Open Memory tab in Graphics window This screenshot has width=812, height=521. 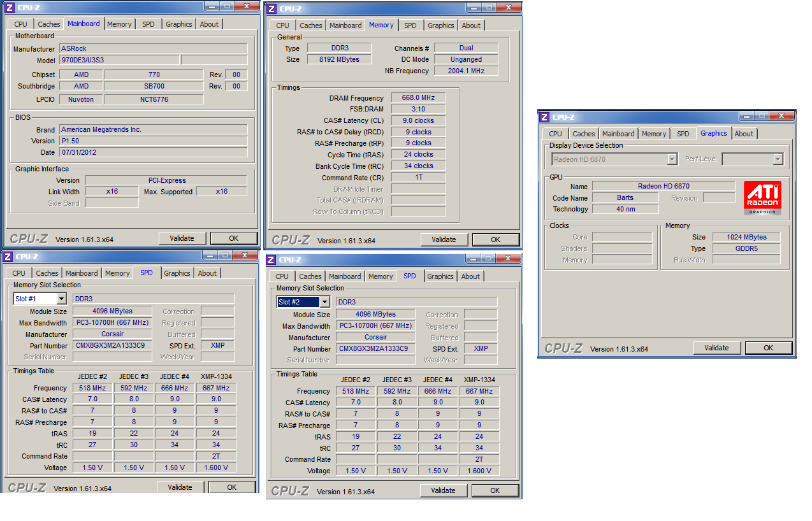pyautogui.click(x=654, y=134)
